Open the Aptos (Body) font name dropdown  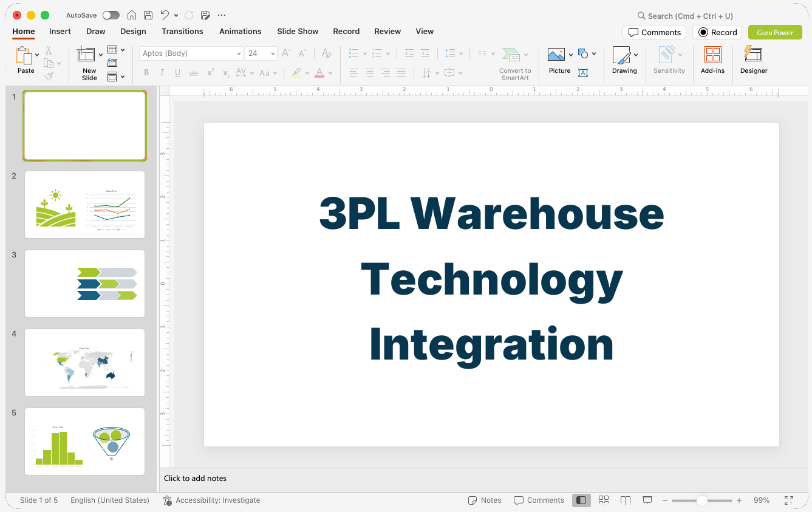click(x=191, y=53)
